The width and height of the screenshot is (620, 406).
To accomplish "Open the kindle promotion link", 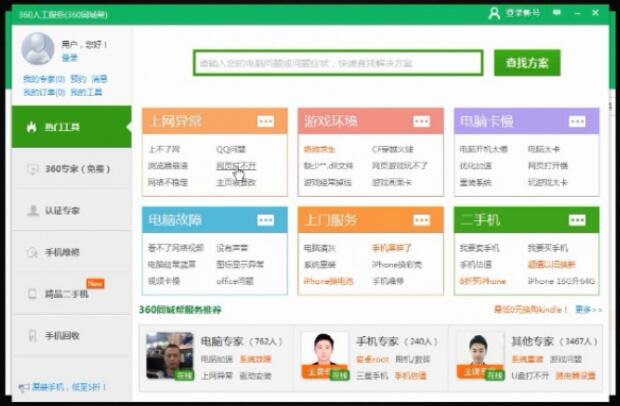I will coord(530,309).
